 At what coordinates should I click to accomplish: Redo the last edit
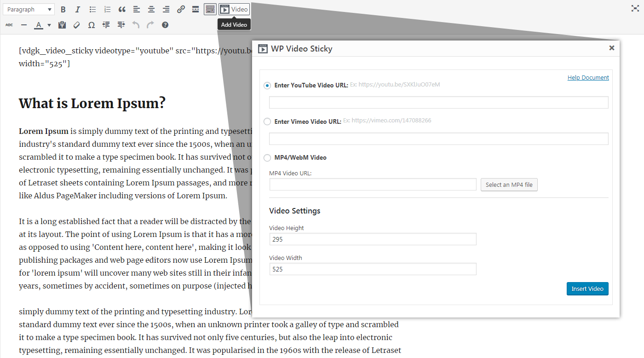[150, 25]
